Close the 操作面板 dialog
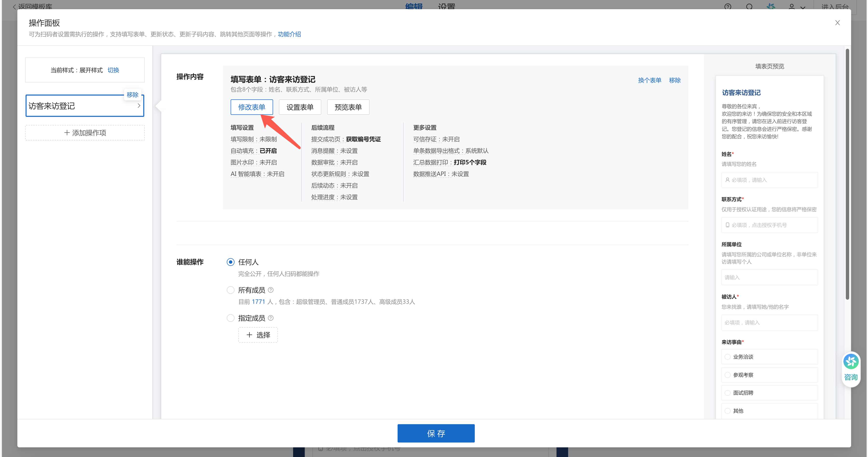Viewport: 868px width, 457px height. (837, 23)
